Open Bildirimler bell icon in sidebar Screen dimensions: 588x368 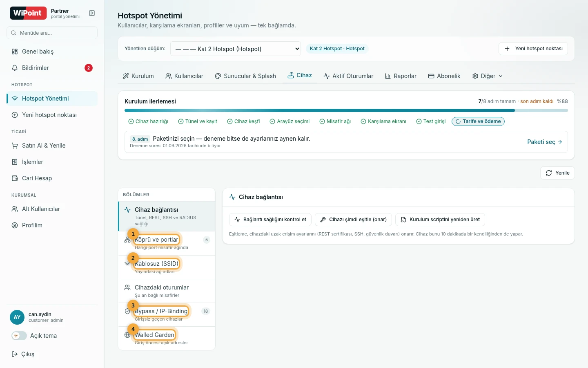15,68
